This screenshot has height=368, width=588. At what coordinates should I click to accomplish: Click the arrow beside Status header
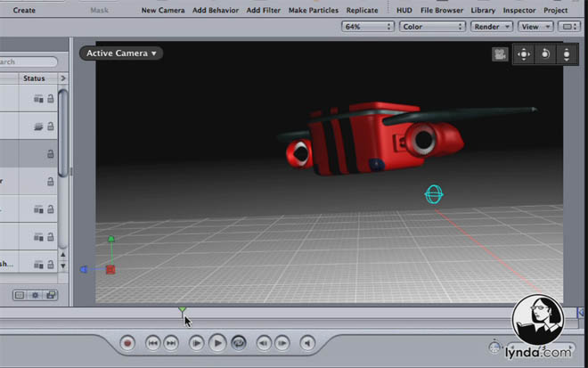click(x=63, y=78)
